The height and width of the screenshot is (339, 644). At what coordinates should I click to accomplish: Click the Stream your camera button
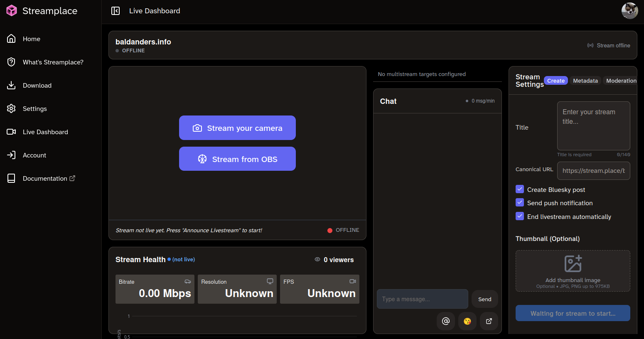pyautogui.click(x=237, y=128)
